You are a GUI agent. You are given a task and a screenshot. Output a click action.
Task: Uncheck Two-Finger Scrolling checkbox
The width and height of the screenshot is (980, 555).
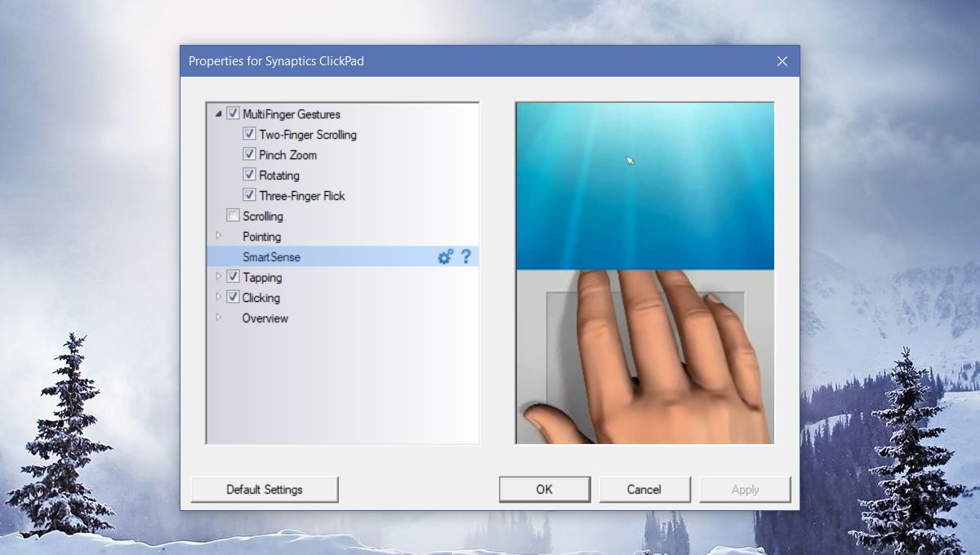click(x=249, y=135)
